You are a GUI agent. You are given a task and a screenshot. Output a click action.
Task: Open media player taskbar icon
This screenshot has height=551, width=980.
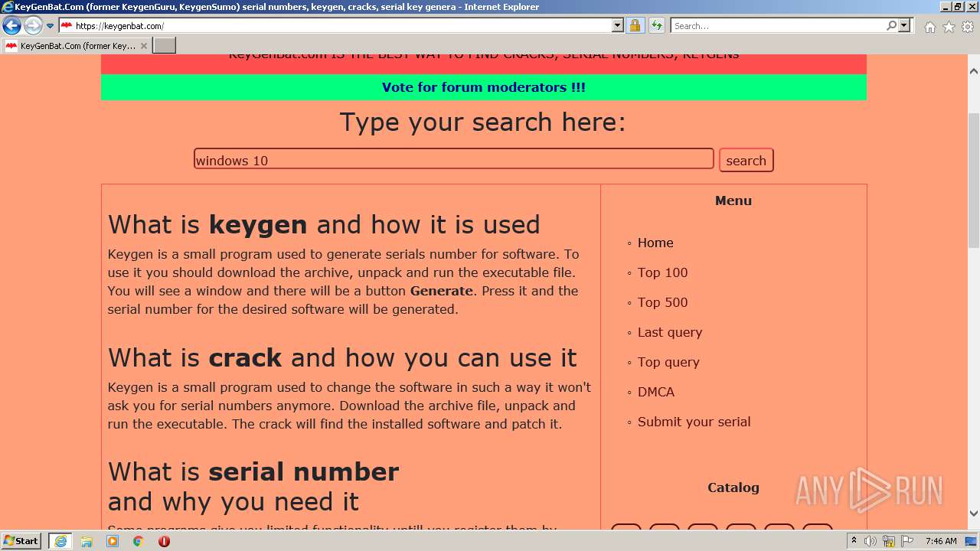click(113, 541)
